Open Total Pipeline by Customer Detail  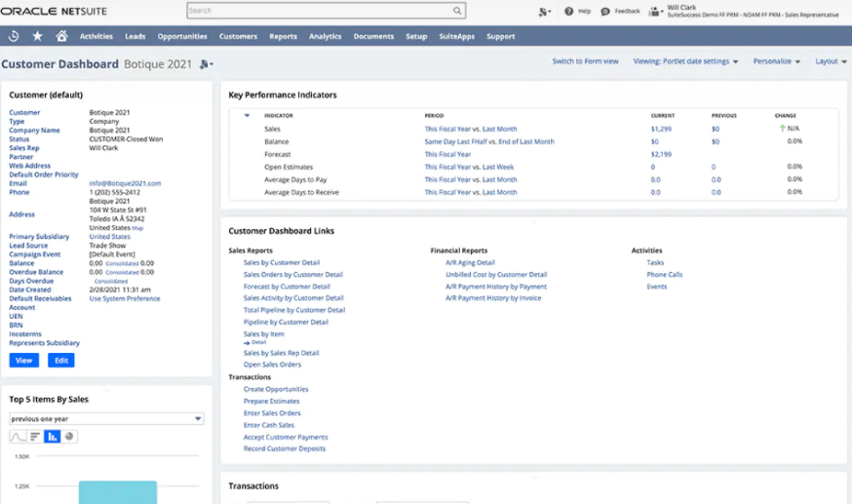tap(294, 310)
